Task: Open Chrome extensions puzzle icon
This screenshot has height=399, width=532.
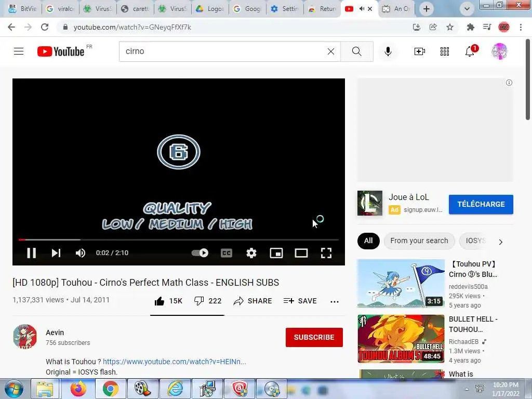Action: (x=470, y=27)
